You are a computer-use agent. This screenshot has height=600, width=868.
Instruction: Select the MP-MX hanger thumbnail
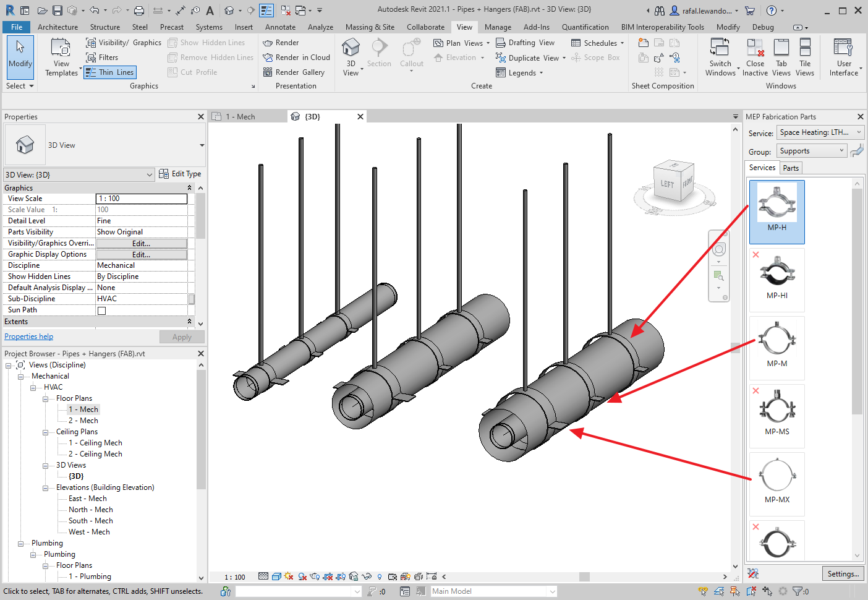click(777, 484)
